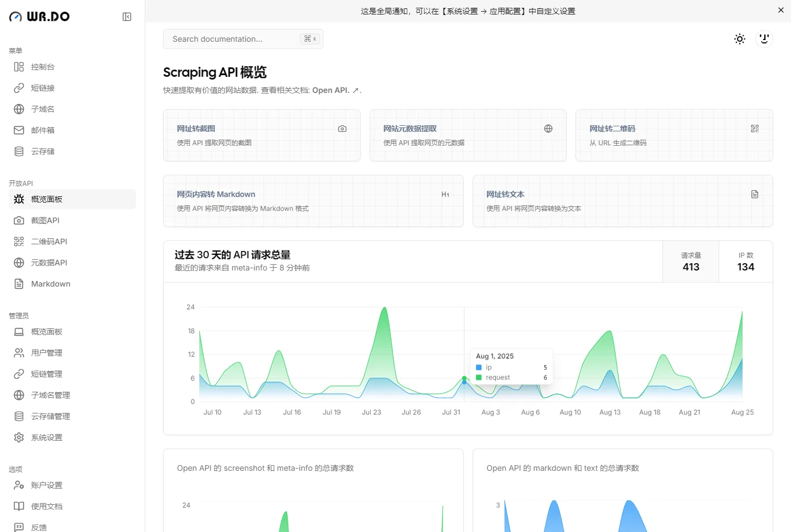Open 系统设置 in the sidebar
791x532 pixels.
point(72,437)
